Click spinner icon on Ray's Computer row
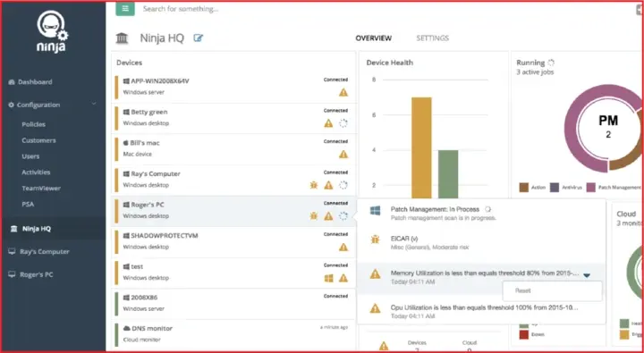Screen dimensions: 644x353 pyautogui.click(x=343, y=185)
